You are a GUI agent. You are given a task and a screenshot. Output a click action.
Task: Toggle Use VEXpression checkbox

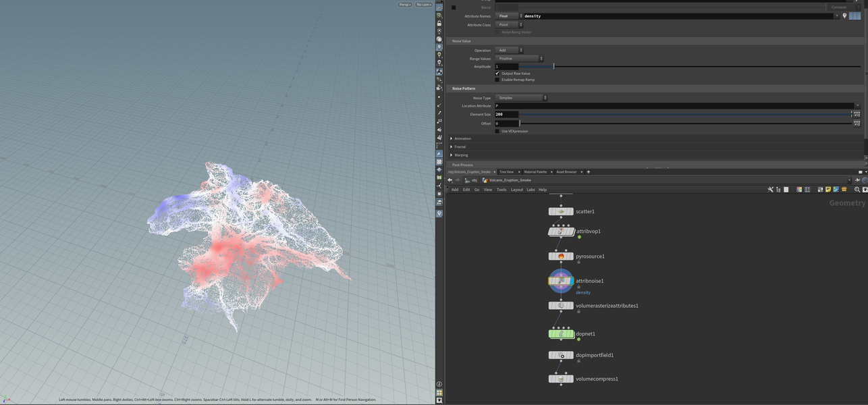[x=497, y=131]
